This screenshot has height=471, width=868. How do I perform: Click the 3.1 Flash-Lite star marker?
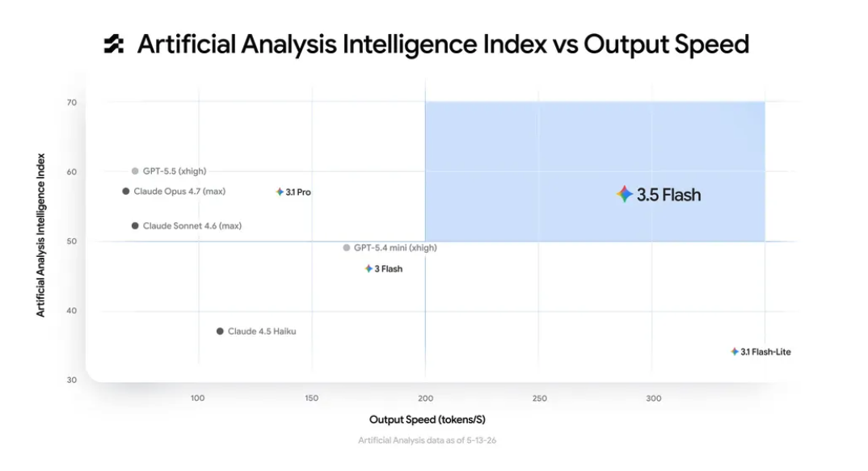(735, 351)
